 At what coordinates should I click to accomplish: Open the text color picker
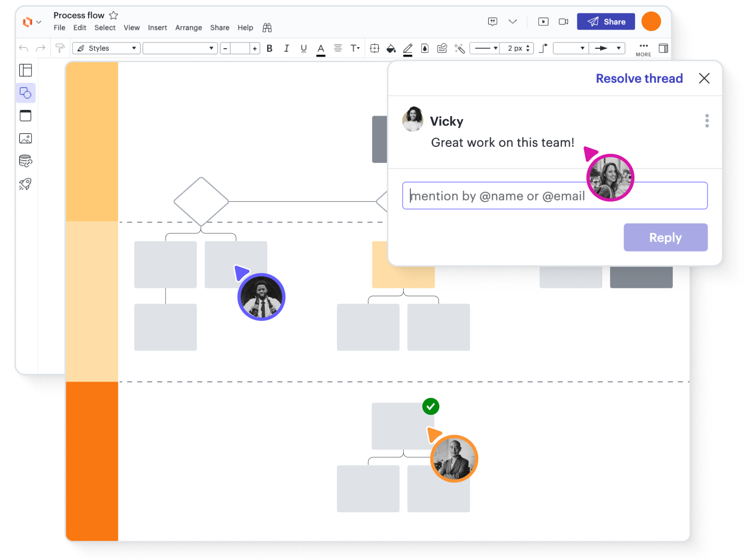click(x=321, y=49)
